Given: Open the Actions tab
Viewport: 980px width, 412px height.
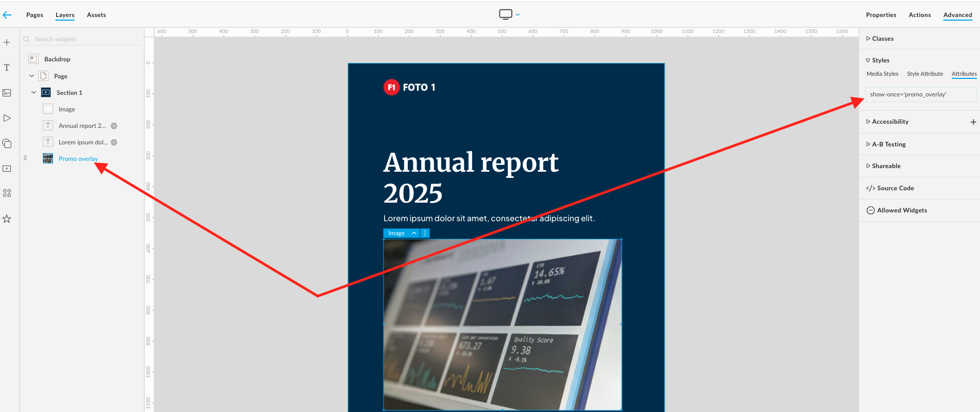Looking at the screenshot, I should 920,15.
